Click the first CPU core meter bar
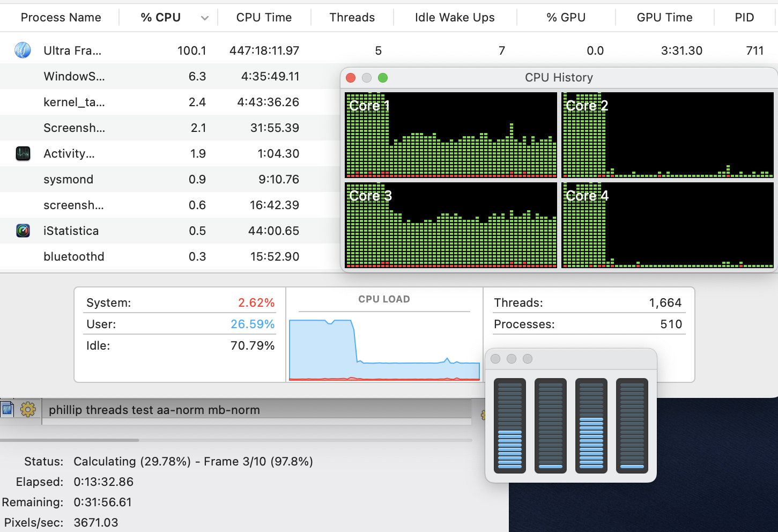 (x=509, y=426)
